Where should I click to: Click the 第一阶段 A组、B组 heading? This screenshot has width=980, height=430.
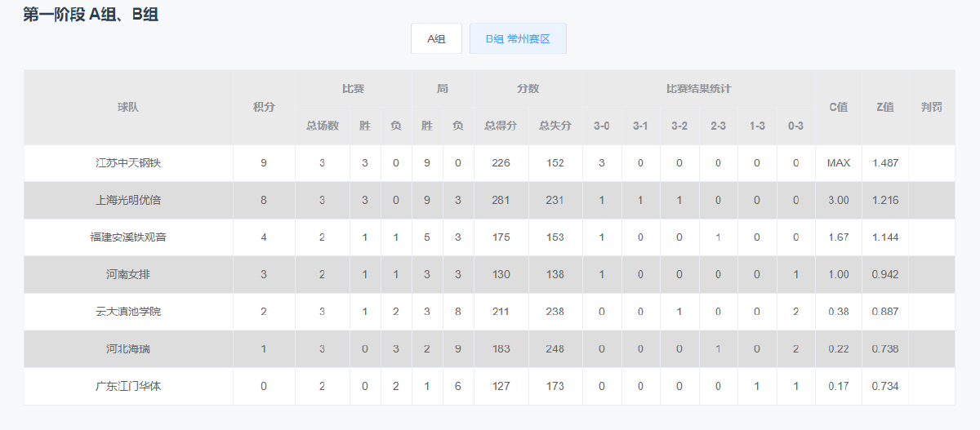pos(91,15)
